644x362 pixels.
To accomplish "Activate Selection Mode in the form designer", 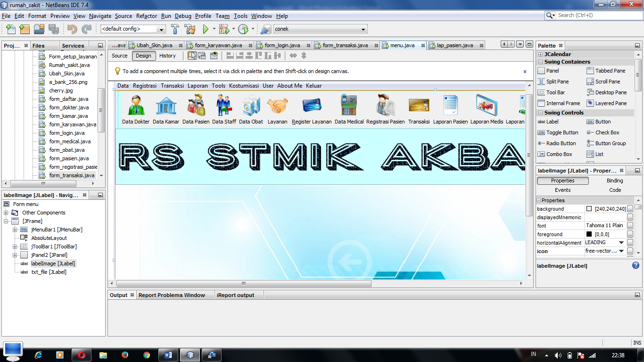I will click(192, 56).
